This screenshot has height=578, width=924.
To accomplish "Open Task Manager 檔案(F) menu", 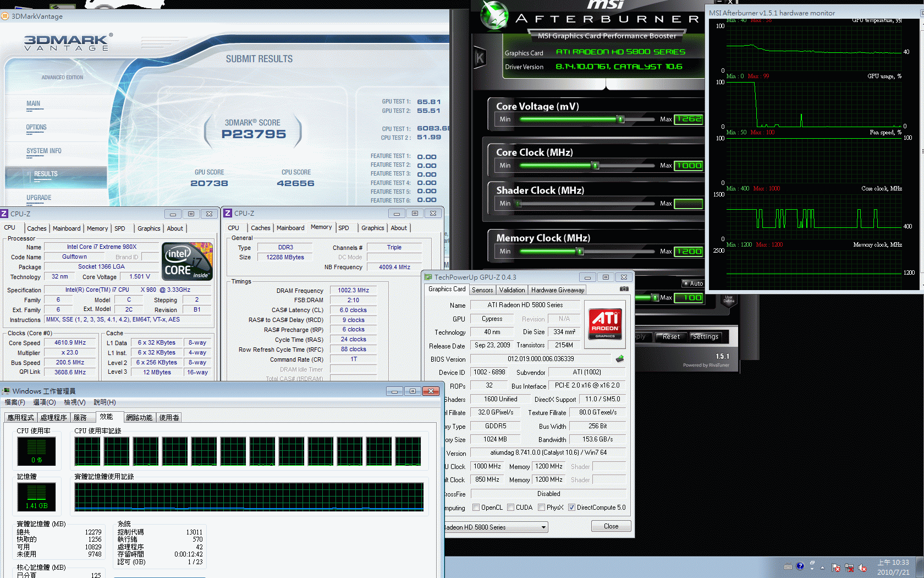I will point(15,402).
